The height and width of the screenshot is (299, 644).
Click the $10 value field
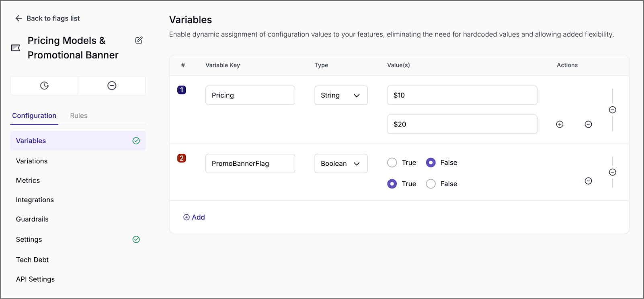coord(462,95)
